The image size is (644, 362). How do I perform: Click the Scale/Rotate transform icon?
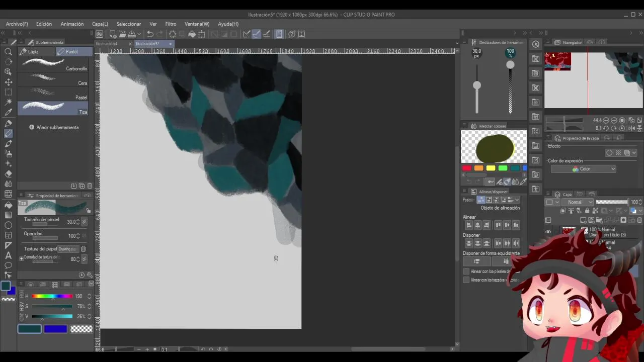coord(202,34)
